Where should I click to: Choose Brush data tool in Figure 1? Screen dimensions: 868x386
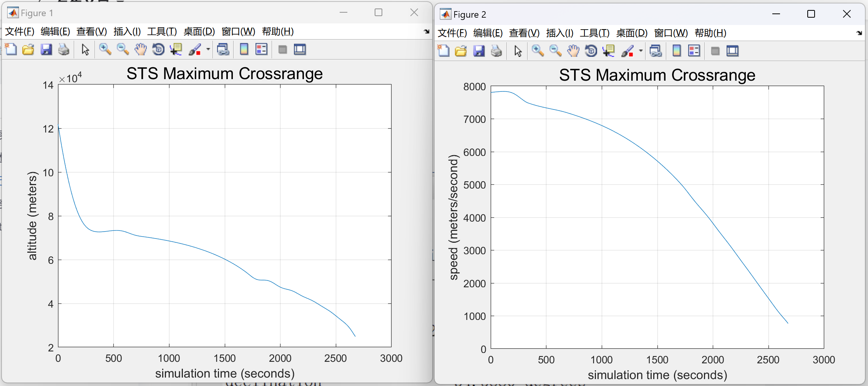pyautogui.click(x=195, y=50)
